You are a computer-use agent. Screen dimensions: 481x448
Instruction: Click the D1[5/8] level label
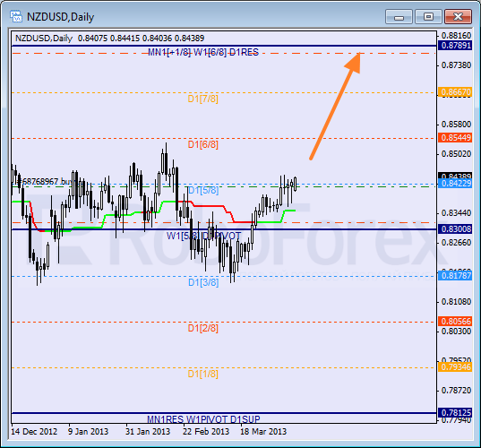[203, 190]
